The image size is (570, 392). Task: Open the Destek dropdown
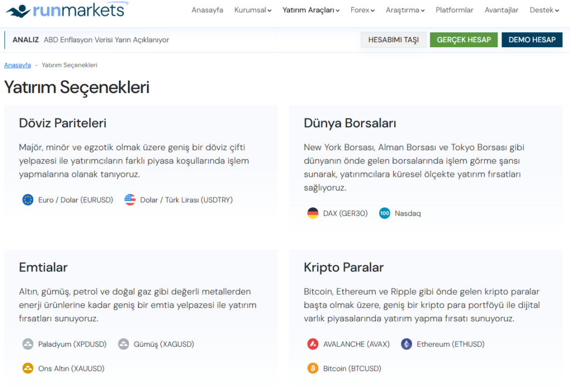coord(543,10)
